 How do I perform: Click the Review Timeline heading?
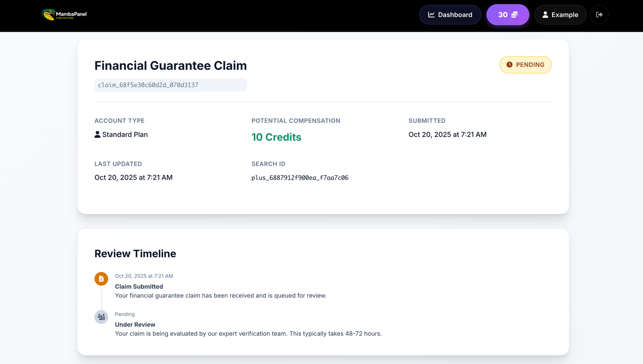pyautogui.click(x=135, y=254)
